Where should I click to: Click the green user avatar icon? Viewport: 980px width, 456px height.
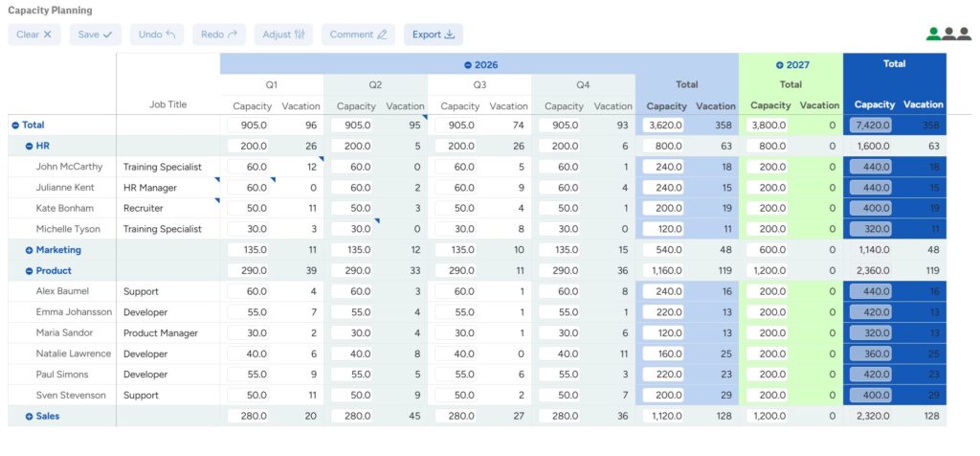coord(933,34)
